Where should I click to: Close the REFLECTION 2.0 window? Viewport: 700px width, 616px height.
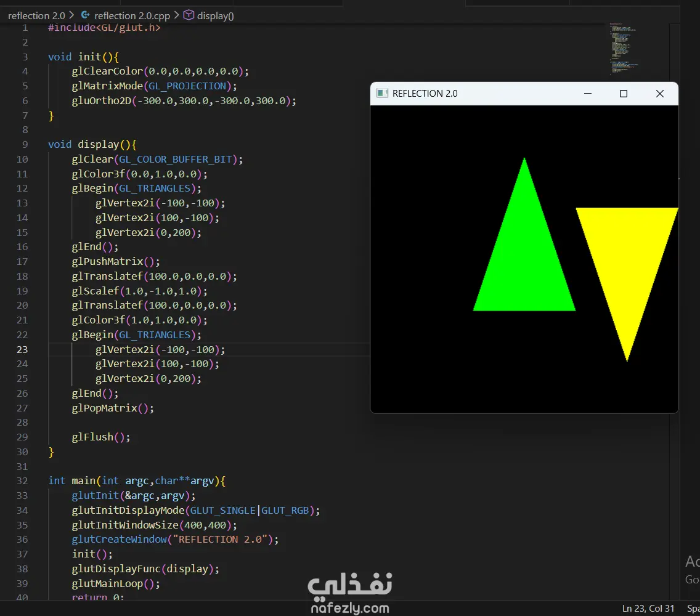pos(660,93)
